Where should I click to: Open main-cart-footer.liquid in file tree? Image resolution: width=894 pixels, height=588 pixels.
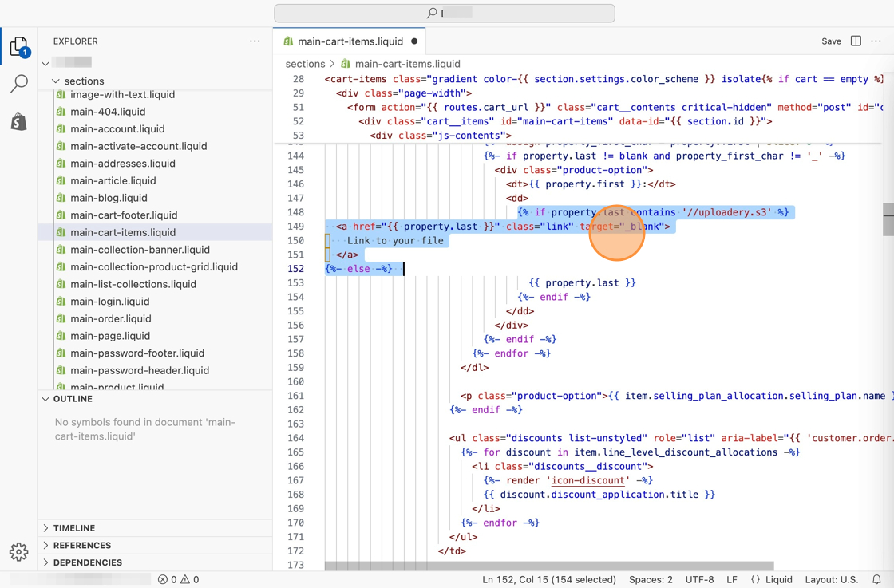tap(124, 215)
